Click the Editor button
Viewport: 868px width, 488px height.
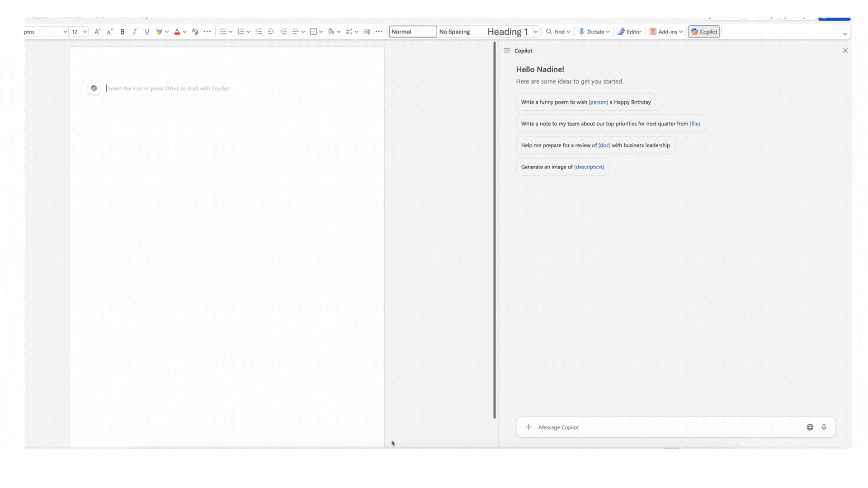coord(629,32)
